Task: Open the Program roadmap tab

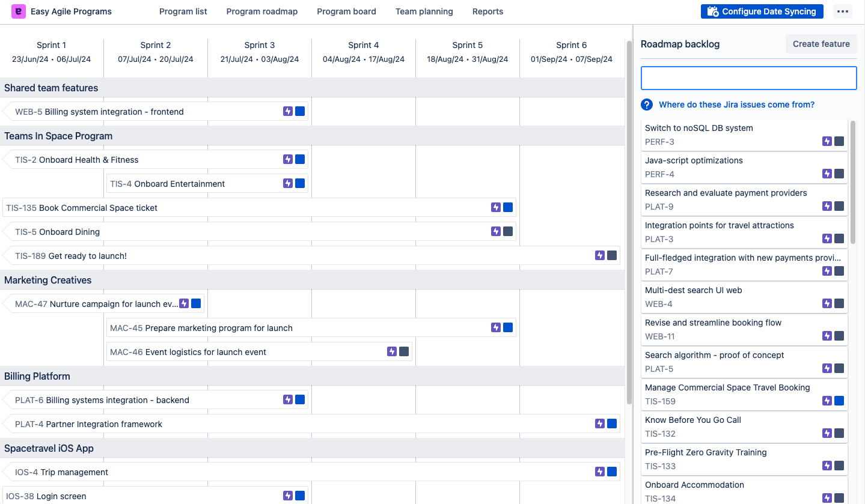Action: tap(261, 11)
